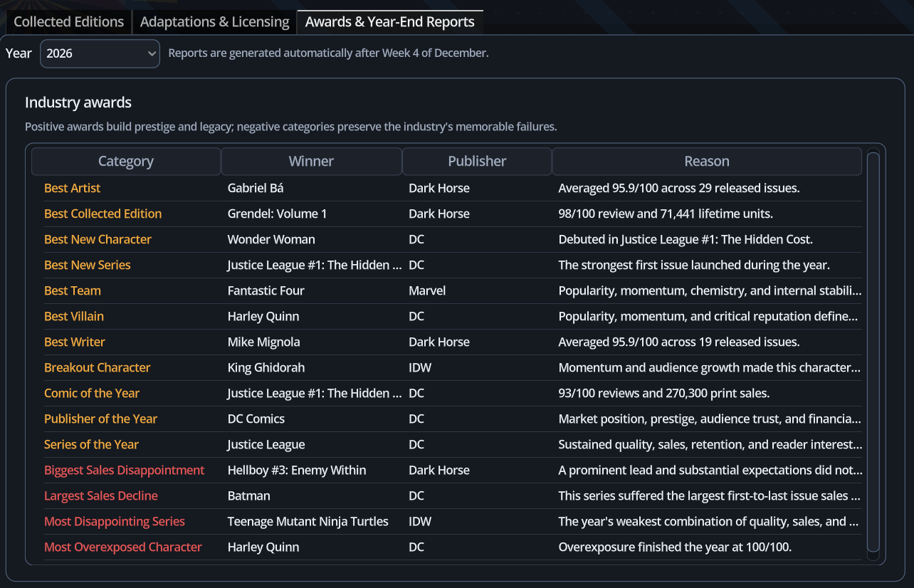This screenshot has height=588, width=914.
Task: Click the Best New Series category
Action: [88, 266]
